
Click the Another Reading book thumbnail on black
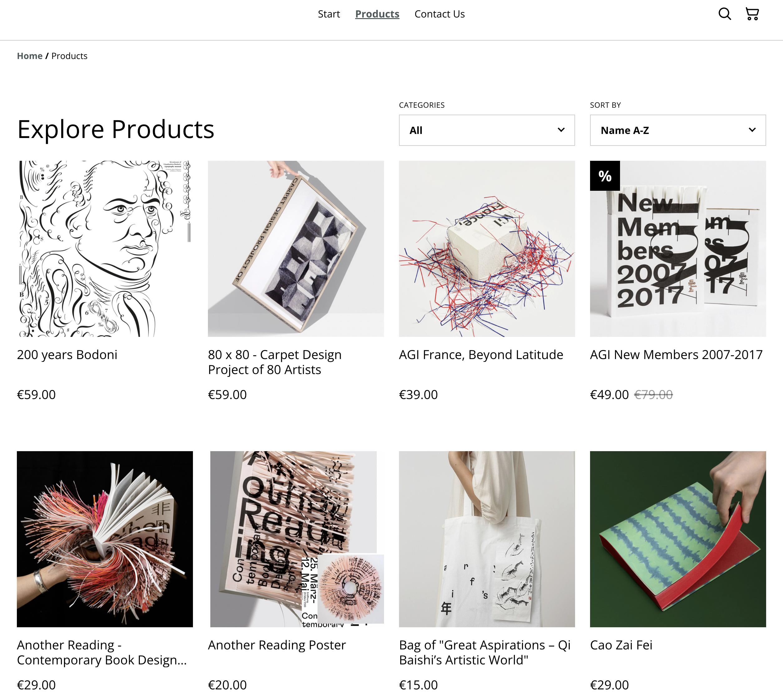105,539
